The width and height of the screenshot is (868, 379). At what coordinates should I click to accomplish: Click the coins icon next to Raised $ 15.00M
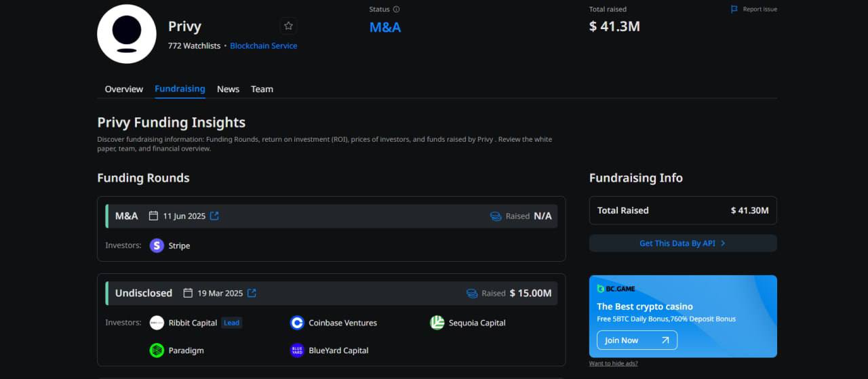pos(472,294)
